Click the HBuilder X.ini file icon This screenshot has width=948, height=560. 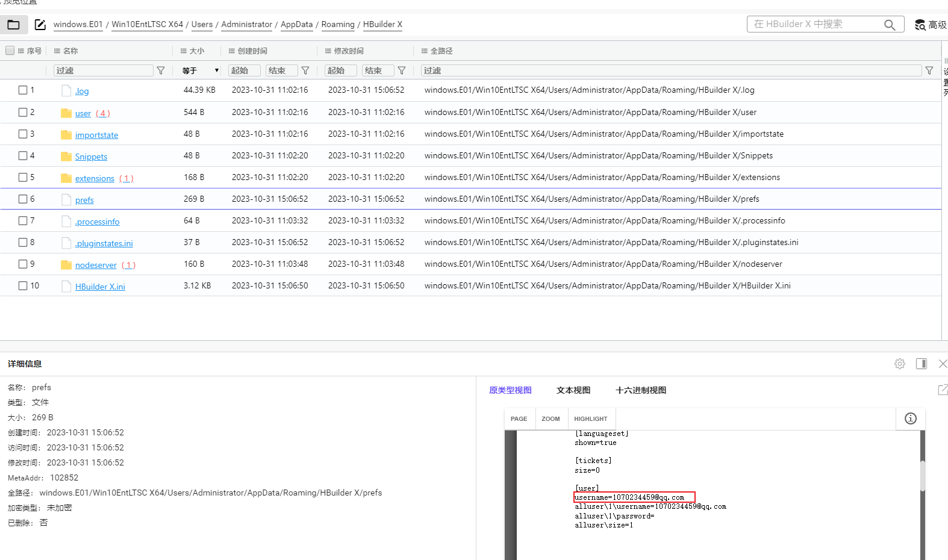pos(66,286)
